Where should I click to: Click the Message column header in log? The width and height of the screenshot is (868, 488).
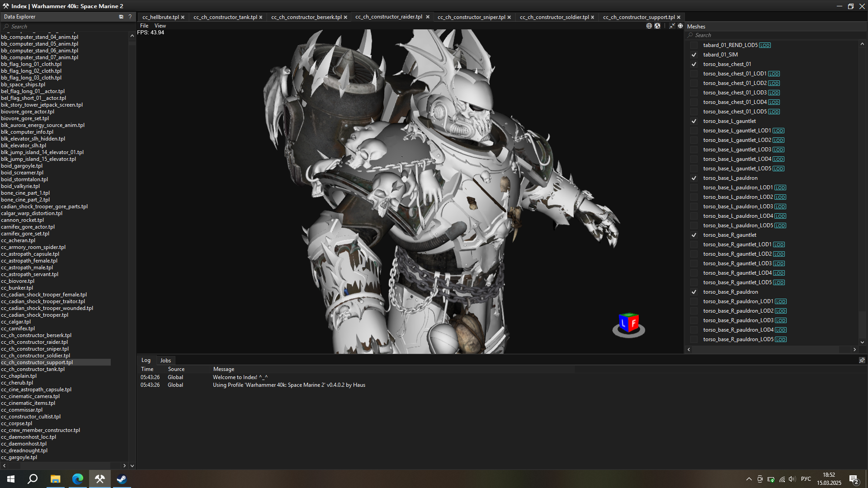(x=224, y=369)
